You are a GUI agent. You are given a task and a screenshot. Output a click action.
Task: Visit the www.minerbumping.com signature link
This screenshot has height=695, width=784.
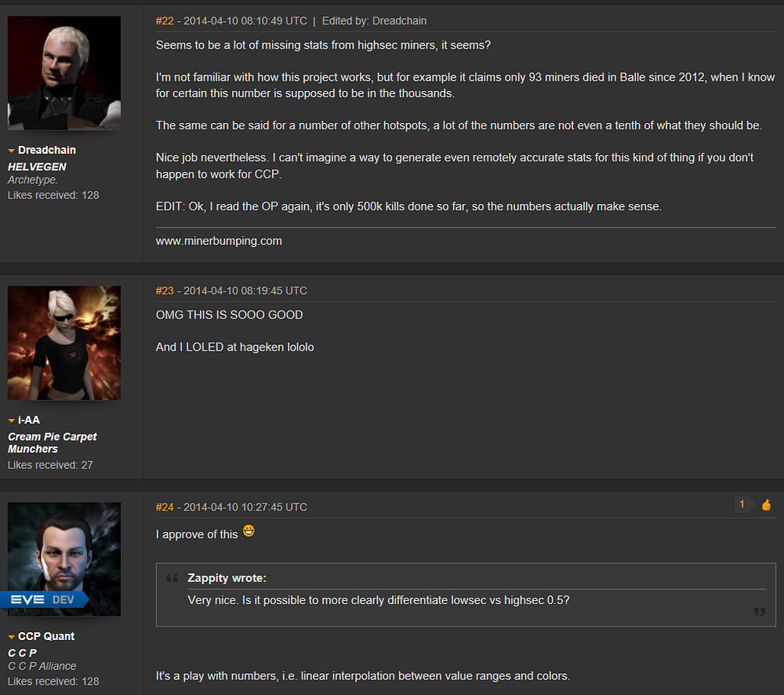219,241
